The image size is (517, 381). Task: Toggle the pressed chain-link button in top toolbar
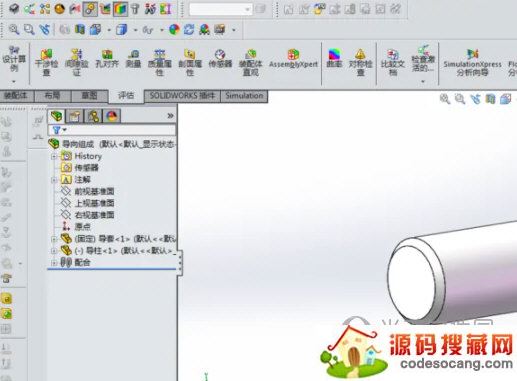(90, 9)
